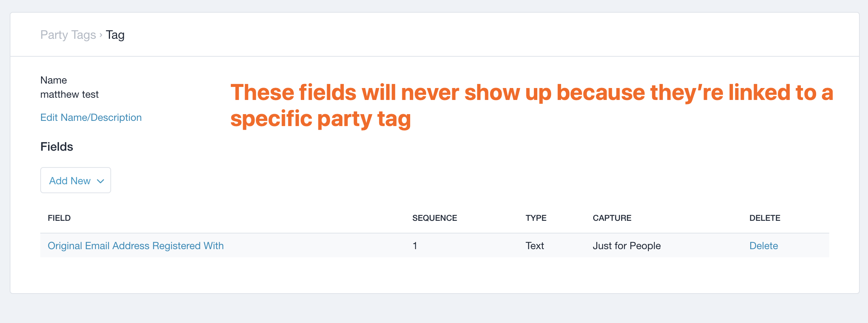868x323 pixels.
Task: Click the Tag breadcrumb title
Action: (x=115, y=35)
